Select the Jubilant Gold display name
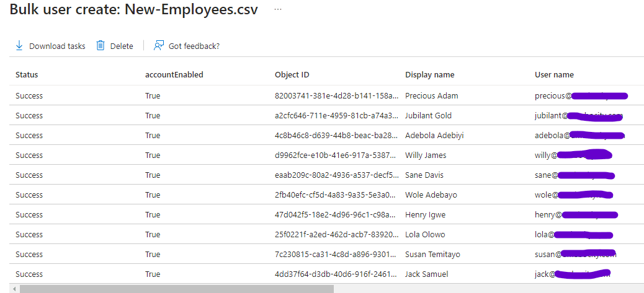 click(x=428, y=116)
